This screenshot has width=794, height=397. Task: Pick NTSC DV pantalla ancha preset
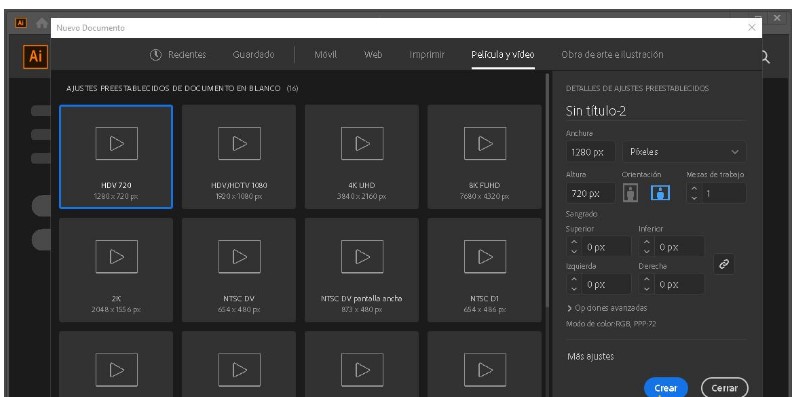coord(362,270)
